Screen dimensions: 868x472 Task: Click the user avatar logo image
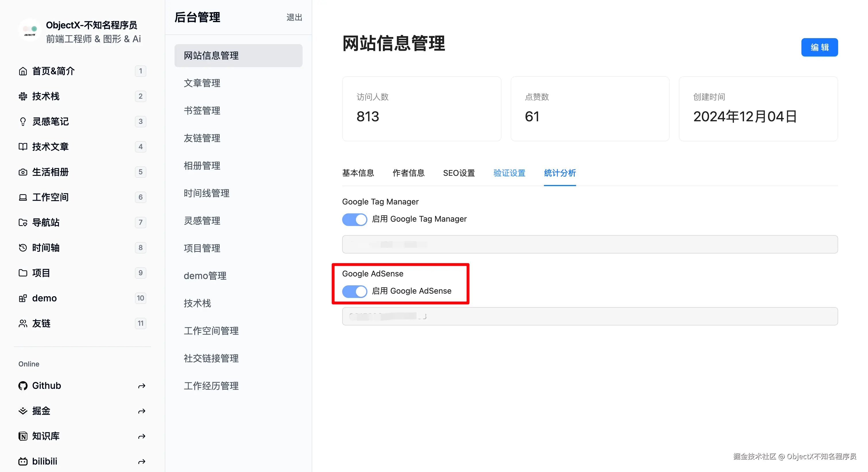[x=30, y=30]
